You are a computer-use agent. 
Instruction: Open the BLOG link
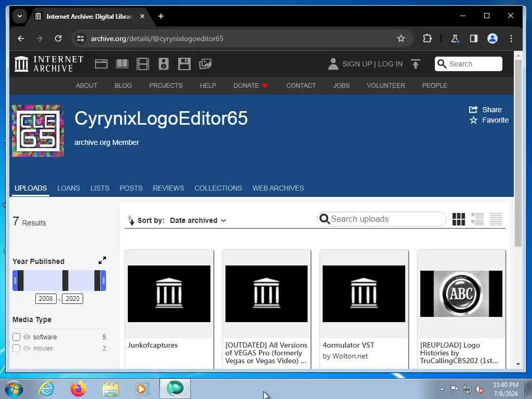pos(123,86)
